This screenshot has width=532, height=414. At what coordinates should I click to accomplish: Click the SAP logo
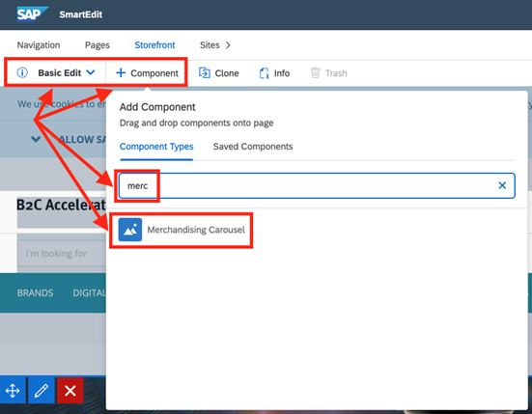coord(32,14)
